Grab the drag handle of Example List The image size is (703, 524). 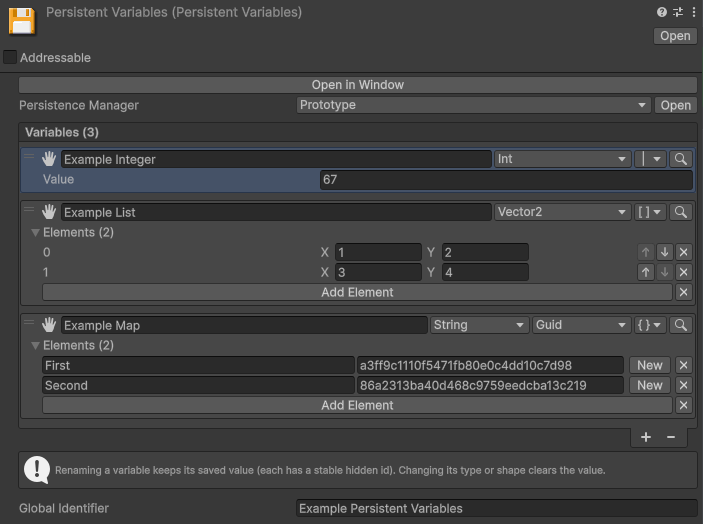pos(29,209)
